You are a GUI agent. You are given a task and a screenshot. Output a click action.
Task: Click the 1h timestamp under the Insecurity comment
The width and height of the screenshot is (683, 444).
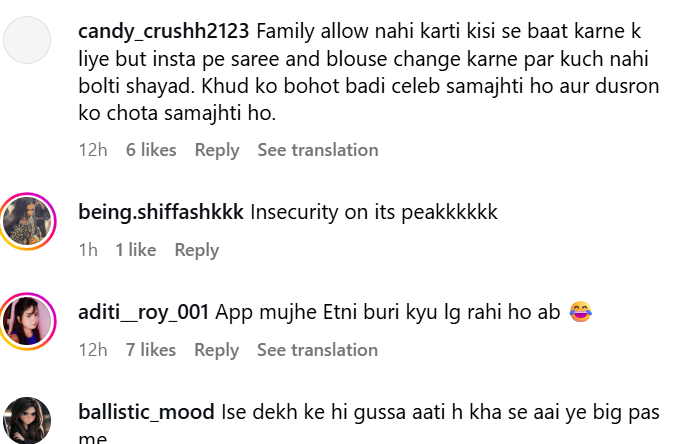[88, 250]
